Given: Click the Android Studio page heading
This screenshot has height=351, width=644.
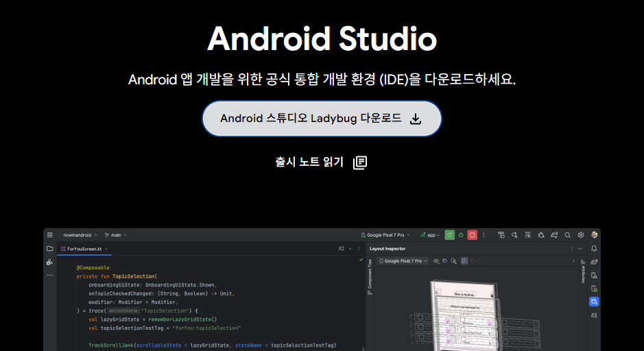Looking at the screenshot, I should pyautogui.click(x=322, y=39).
